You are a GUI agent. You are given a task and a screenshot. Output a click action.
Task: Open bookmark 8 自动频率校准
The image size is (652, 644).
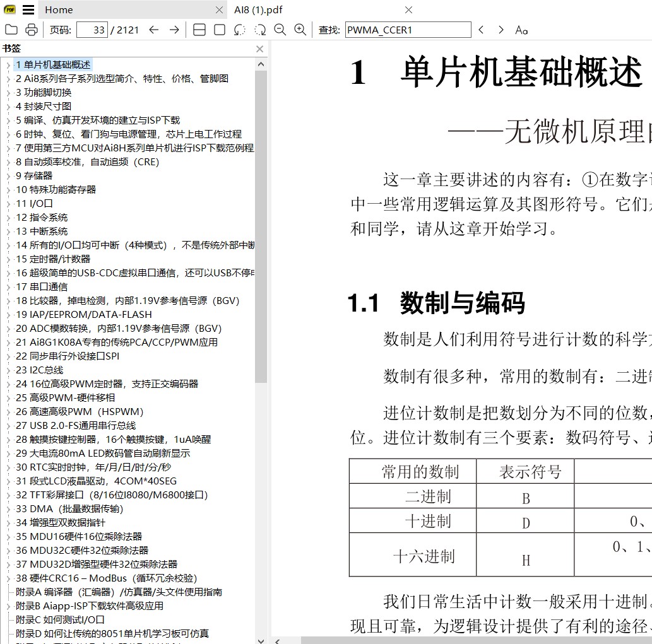(87, 162)
